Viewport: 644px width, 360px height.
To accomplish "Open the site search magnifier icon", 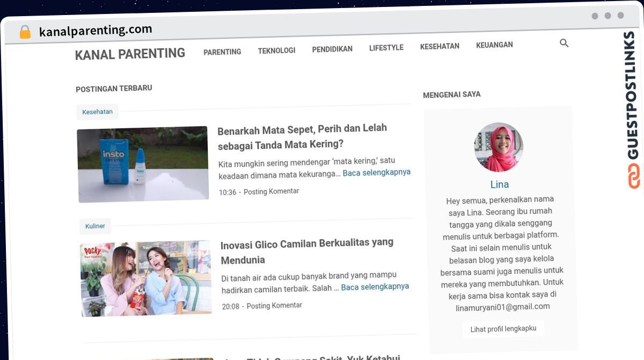I will point(564,43).
